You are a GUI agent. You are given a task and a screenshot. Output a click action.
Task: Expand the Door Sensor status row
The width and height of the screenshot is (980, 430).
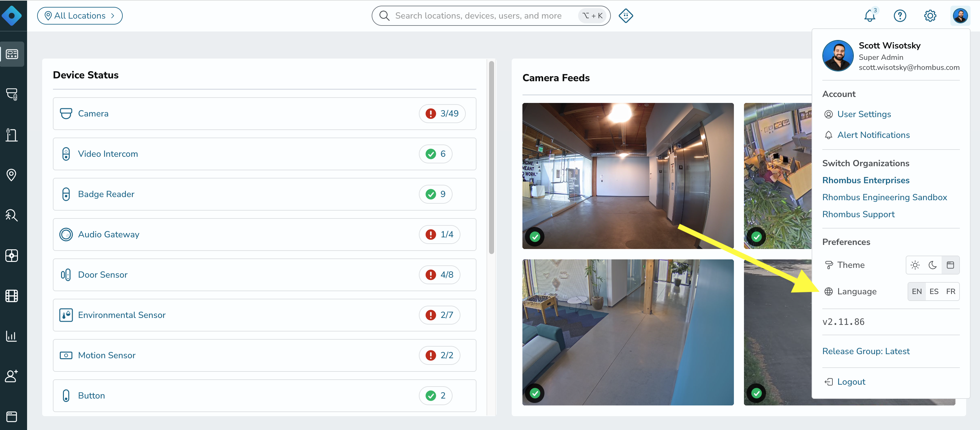coord(264,275)
